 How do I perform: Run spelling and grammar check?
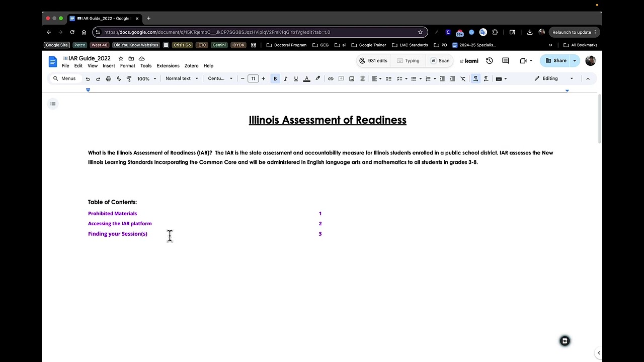(x=119, y=79)
